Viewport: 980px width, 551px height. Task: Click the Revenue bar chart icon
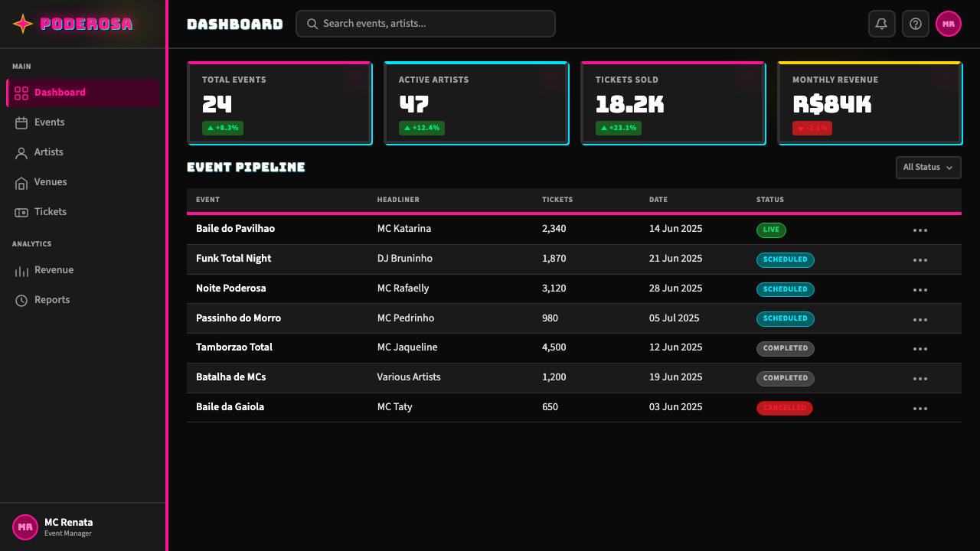(21, 271)
